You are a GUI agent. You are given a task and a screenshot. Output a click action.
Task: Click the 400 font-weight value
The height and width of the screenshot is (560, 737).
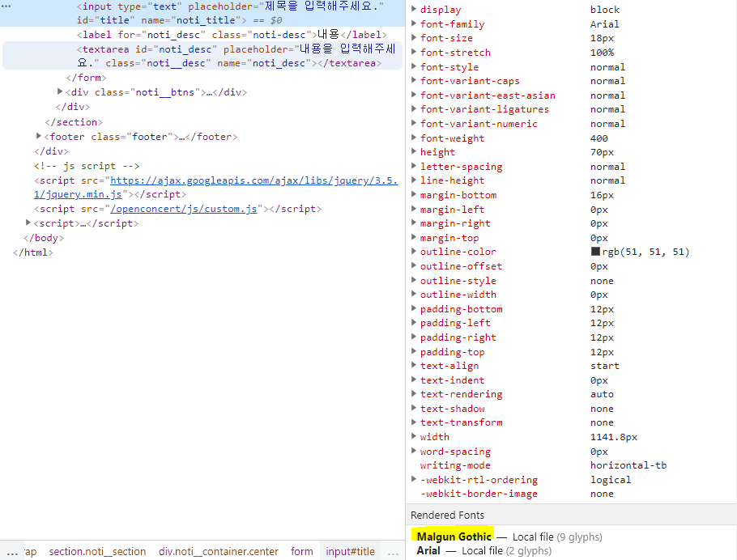click(x=599, y=138)
